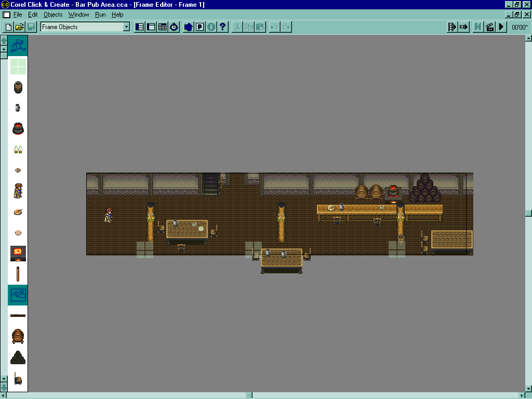Open the Edit menu
The height and width of the screenshot is (399, 532).
click(x=33, y=15)
